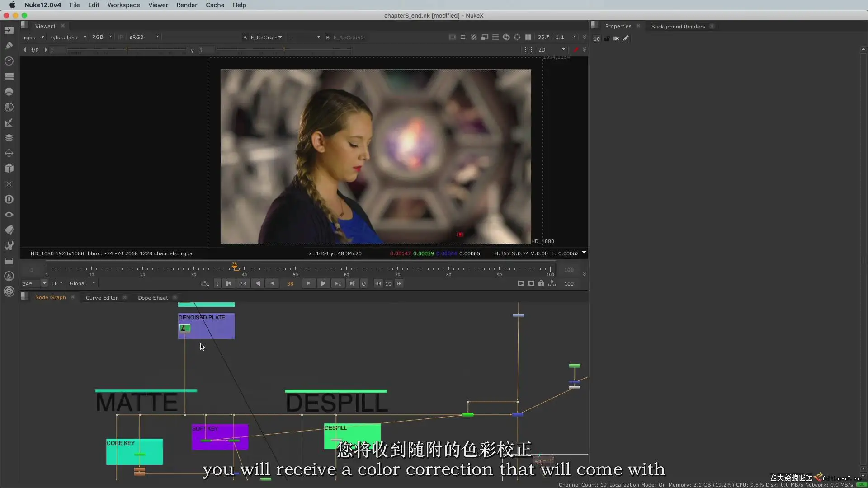Open the Filter nodes toolbar icon
The image size is (868, 488).
click(x=9, y=107)
